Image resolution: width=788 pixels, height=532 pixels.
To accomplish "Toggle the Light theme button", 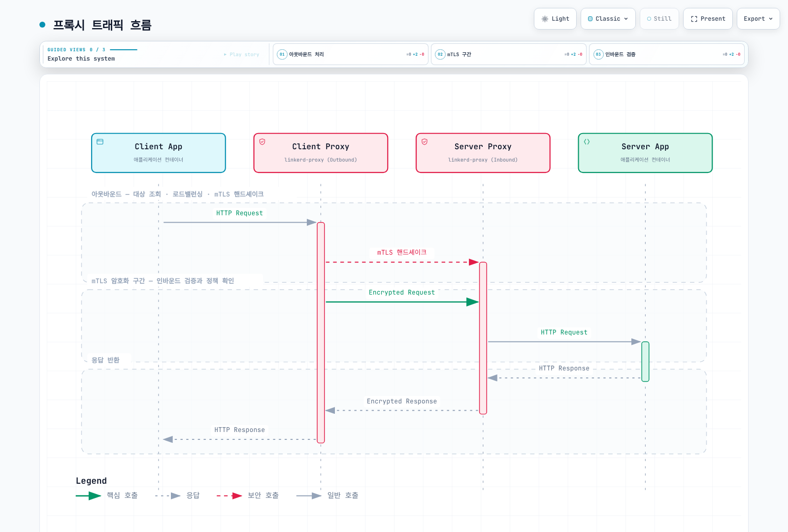I will click(555, 19).
